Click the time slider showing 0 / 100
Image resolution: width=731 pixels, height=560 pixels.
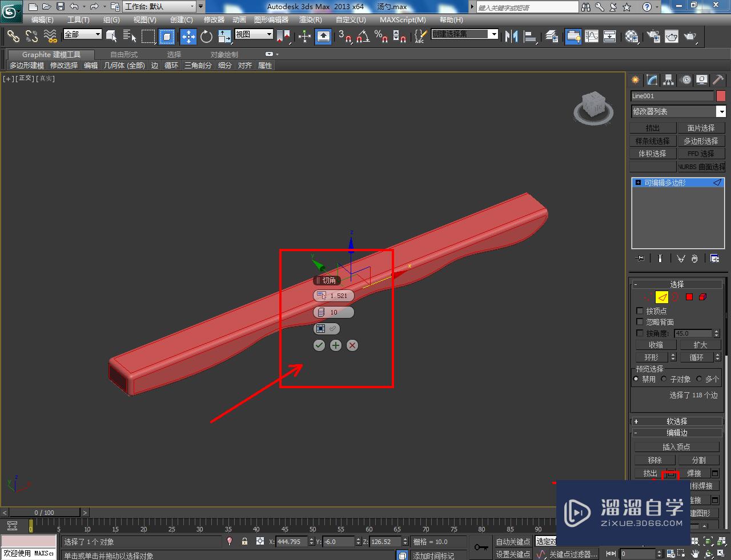tap(45, 512)
